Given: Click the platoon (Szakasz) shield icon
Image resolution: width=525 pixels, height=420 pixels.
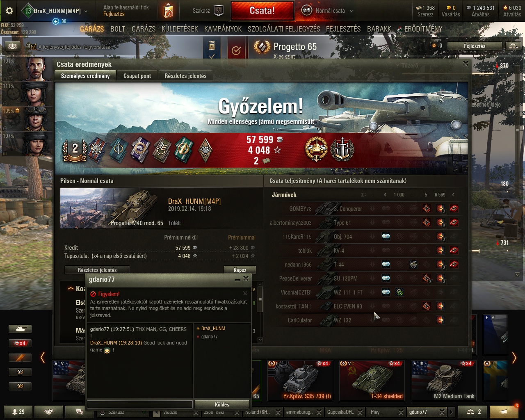Looking at the screenshot, I should pos(219,11).
